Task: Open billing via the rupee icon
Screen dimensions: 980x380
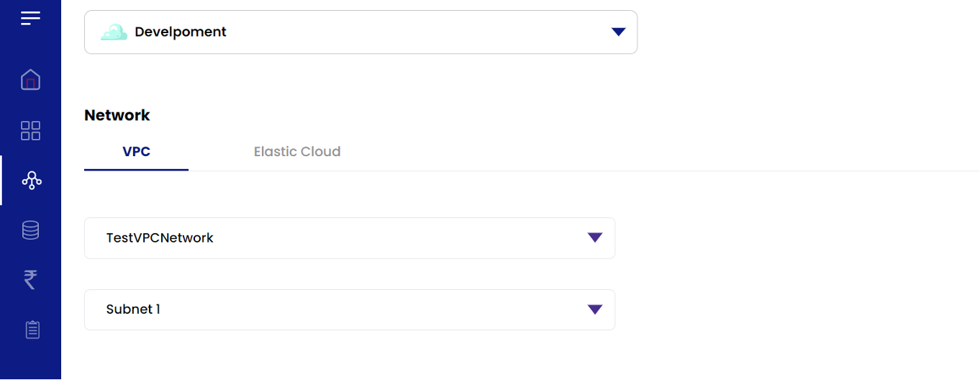Action: (x=30, y=279)
